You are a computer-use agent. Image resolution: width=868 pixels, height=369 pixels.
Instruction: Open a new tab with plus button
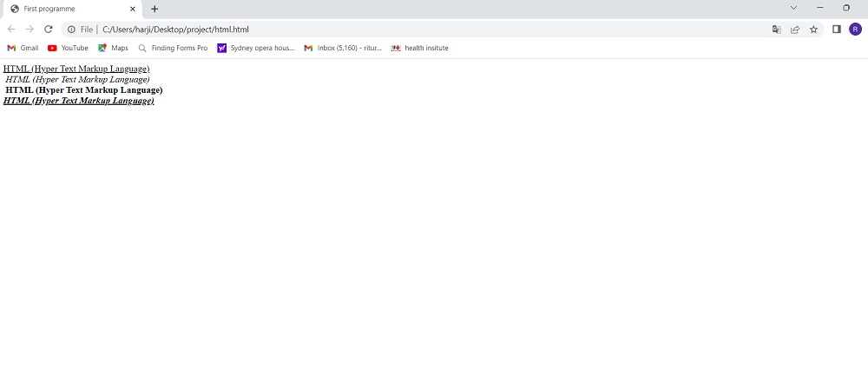[155, 9]
